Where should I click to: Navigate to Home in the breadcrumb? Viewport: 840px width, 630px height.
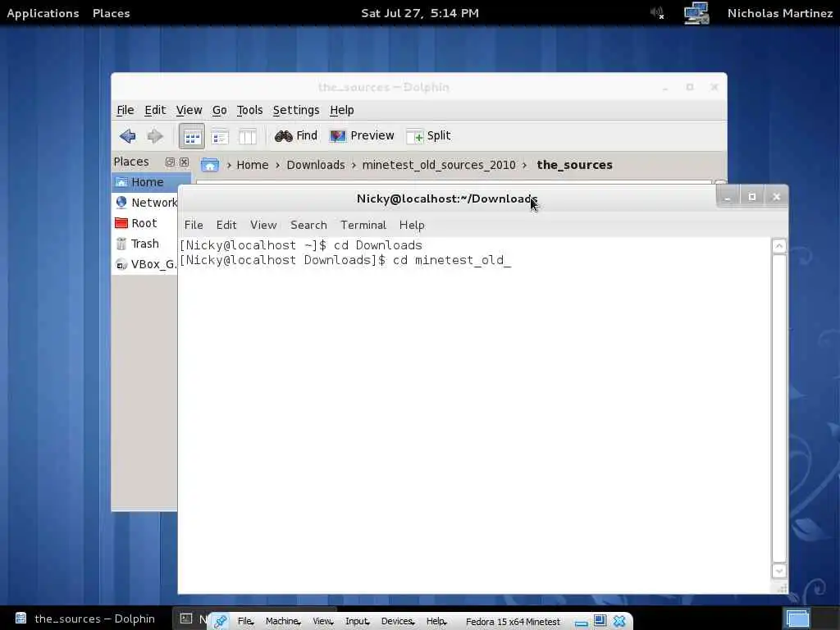(x=253, y=165)
